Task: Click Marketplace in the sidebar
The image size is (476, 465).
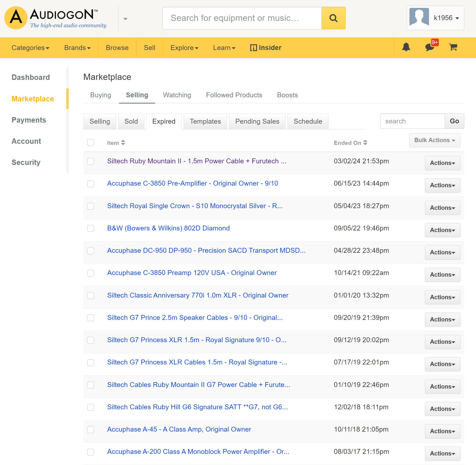Action: pos(33,99)
